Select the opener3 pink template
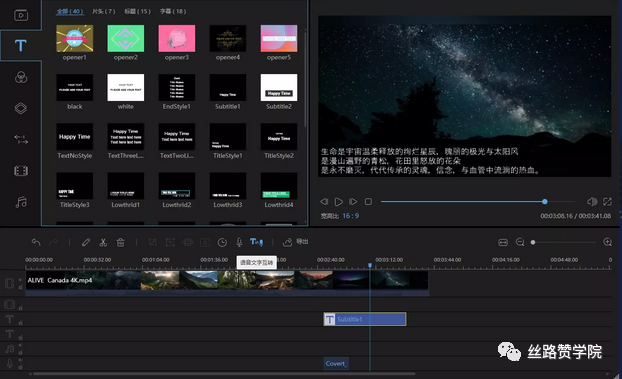This screenshot has width=622, height=379. point(177,38)
